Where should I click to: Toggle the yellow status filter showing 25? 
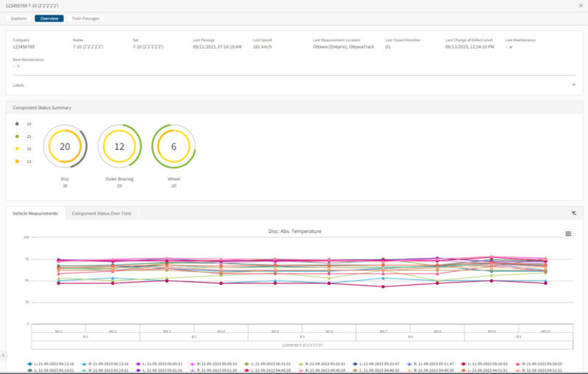tap(24, 148)
